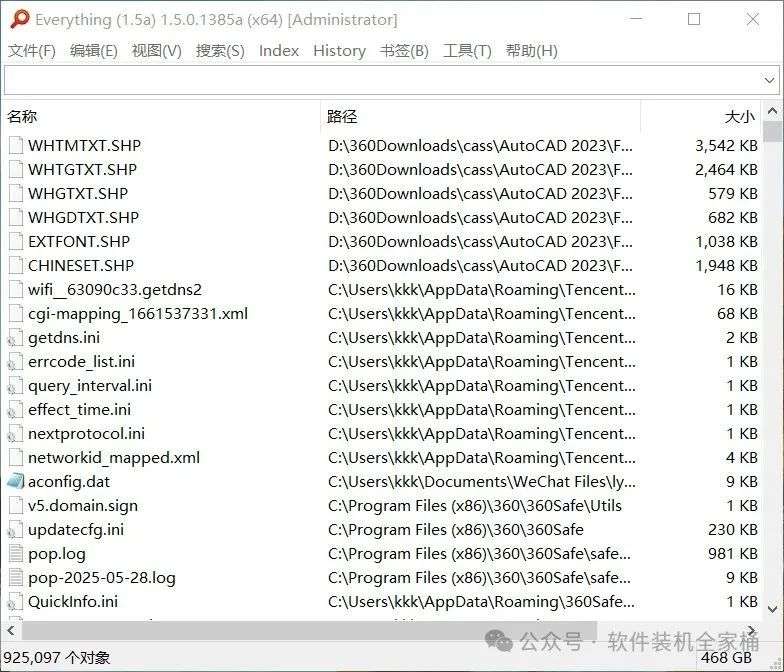Expand the search box history dropdown arrow
This screenshot has width=784, height=672.
[769, 80]
